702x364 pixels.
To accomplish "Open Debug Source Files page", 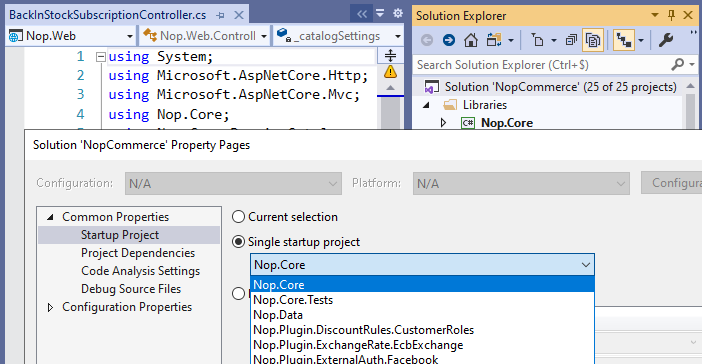I will click(x=131, y=289).
